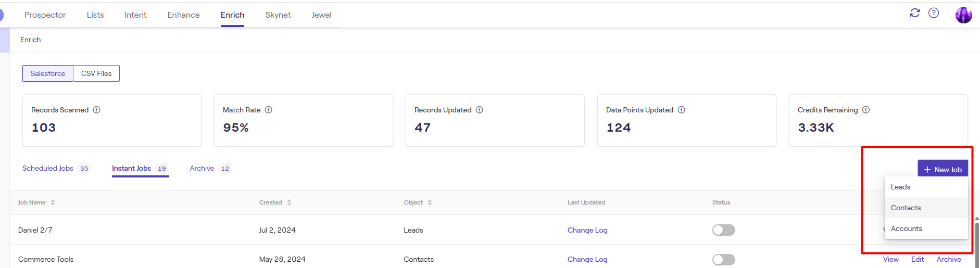The width and height of the screenshot is (980, 268).
Task: Click the Match Rate info icon
Action: [x=269, y=110]
